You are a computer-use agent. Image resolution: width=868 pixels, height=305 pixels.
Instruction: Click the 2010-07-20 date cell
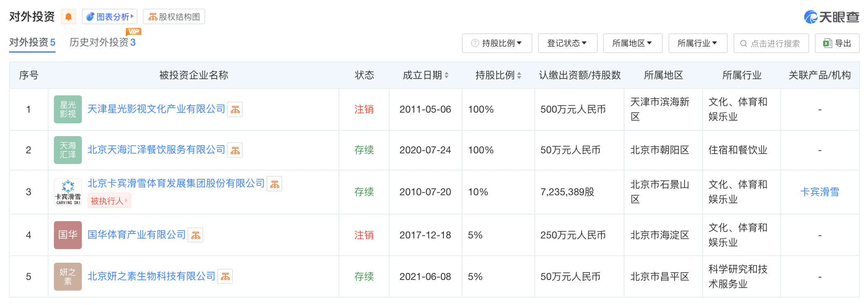(x=425, y=192)
